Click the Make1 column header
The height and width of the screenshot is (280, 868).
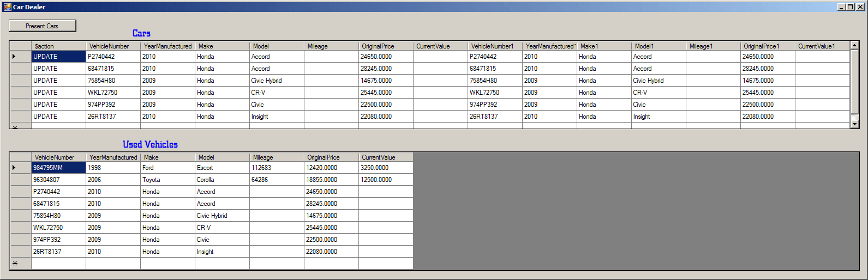[604, 46]
